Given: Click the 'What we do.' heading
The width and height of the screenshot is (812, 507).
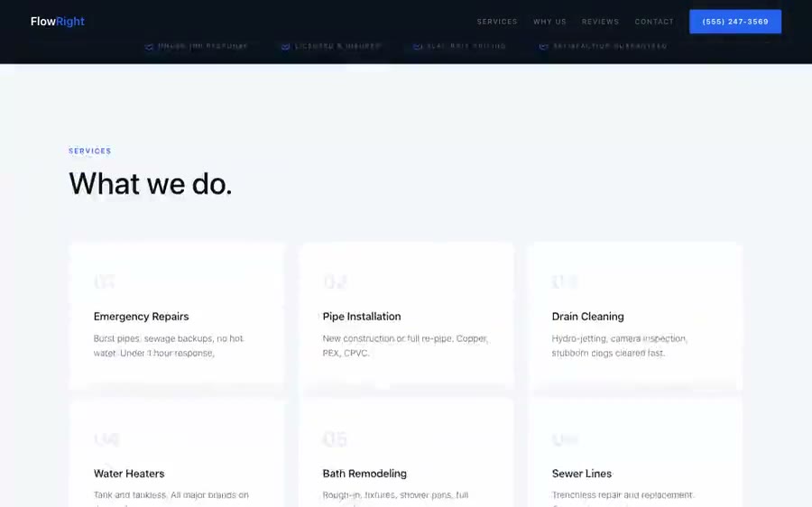Looking at the screenshot, I should click(x=150, y=184).
